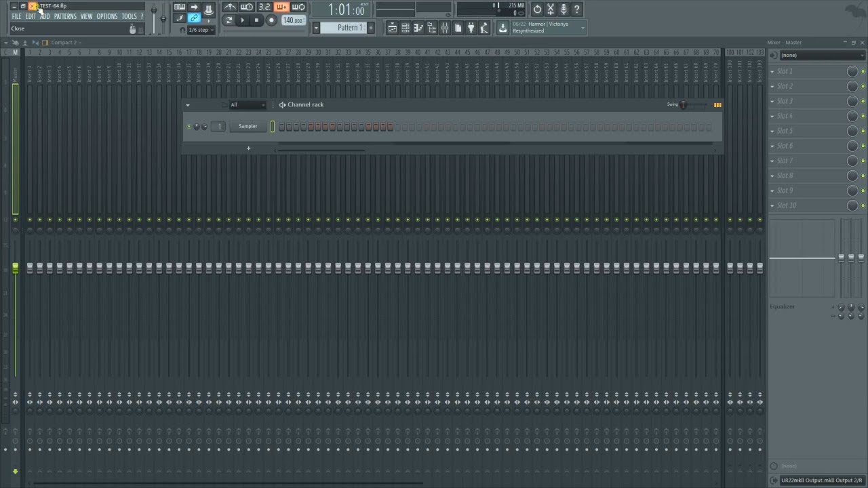Click the one-click audio recording microphone icon

click(x=564, y=9)
